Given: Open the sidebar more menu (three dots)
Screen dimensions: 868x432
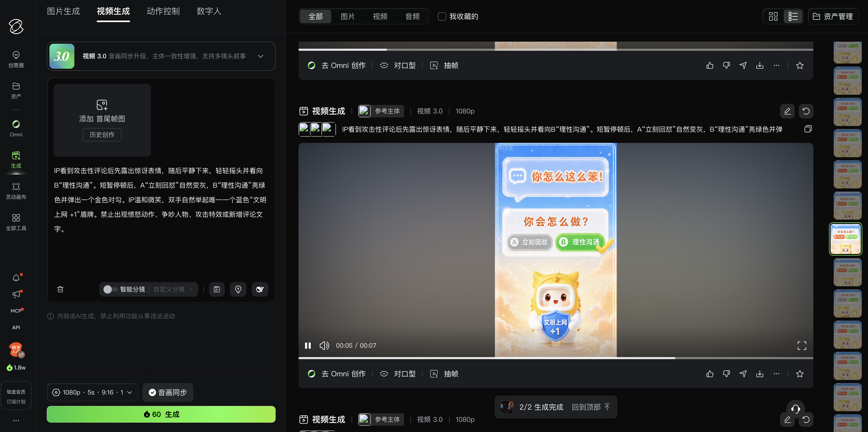Looking at the screenshot, I should (x=16, y=421).
